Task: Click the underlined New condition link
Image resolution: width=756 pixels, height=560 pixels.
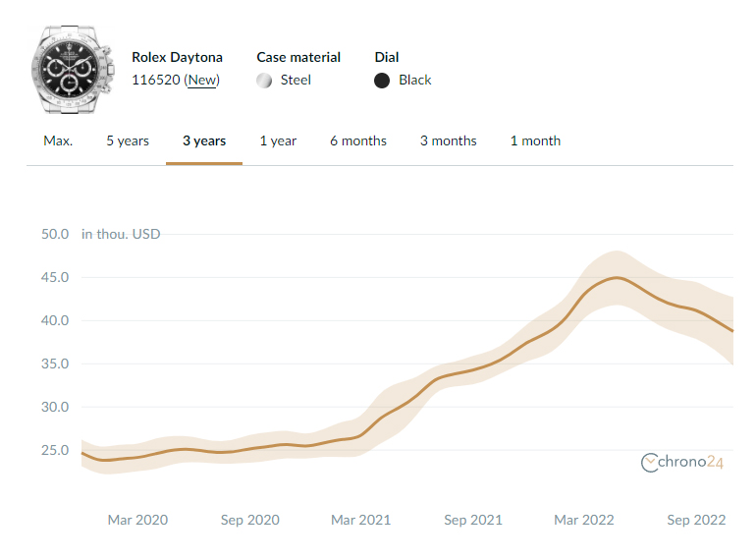Action: coord(202,80)
